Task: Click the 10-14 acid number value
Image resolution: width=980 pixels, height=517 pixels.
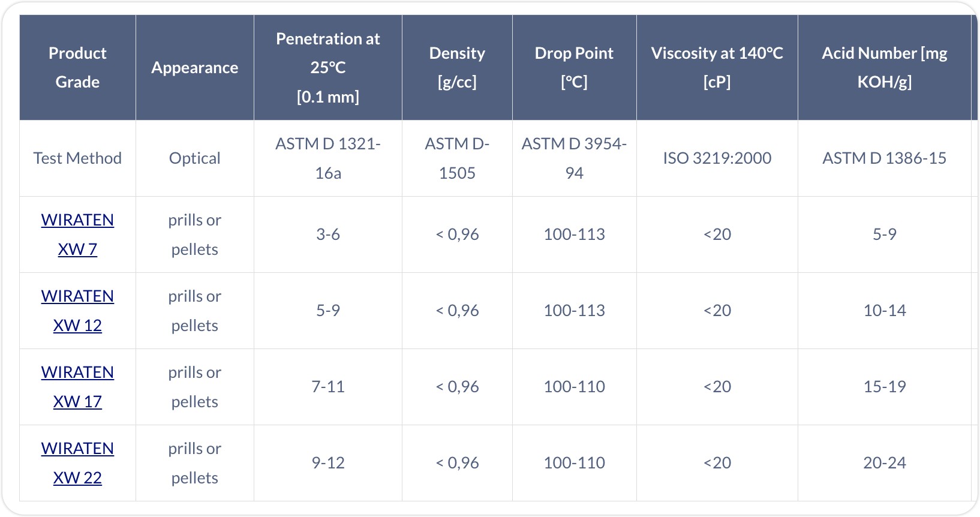Action: coord(885,311)
